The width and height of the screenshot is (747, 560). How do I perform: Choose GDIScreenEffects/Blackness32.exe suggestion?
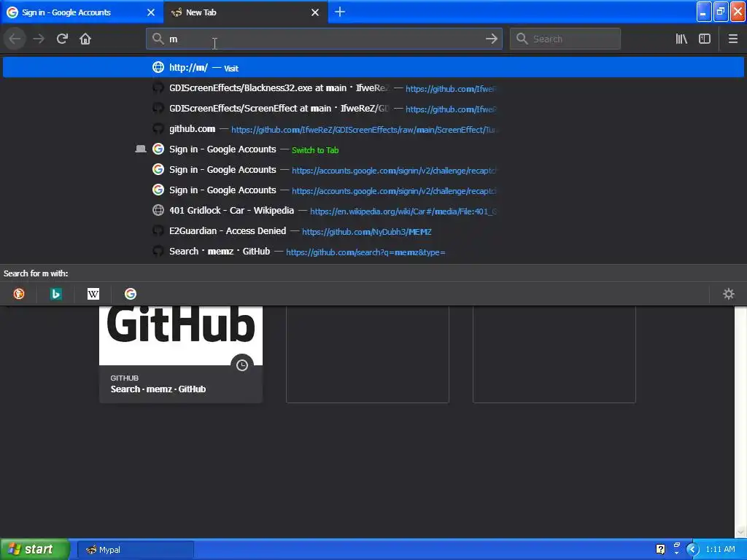click(373, 88)
